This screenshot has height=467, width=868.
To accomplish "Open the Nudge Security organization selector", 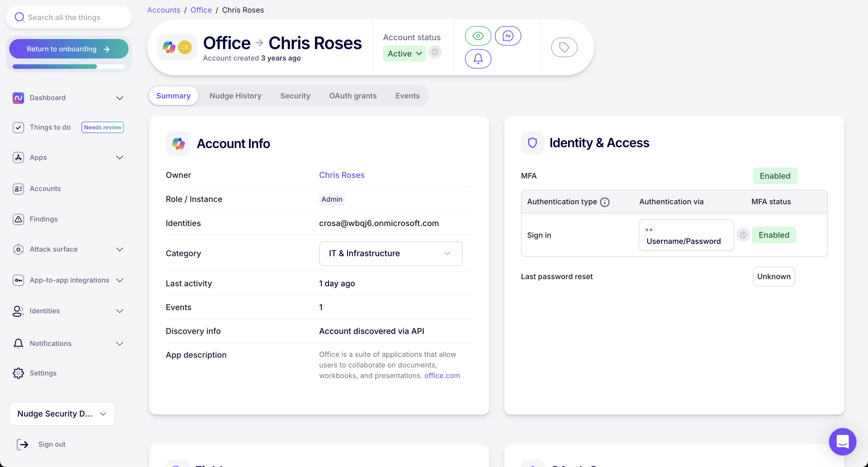I will [62, 413].
